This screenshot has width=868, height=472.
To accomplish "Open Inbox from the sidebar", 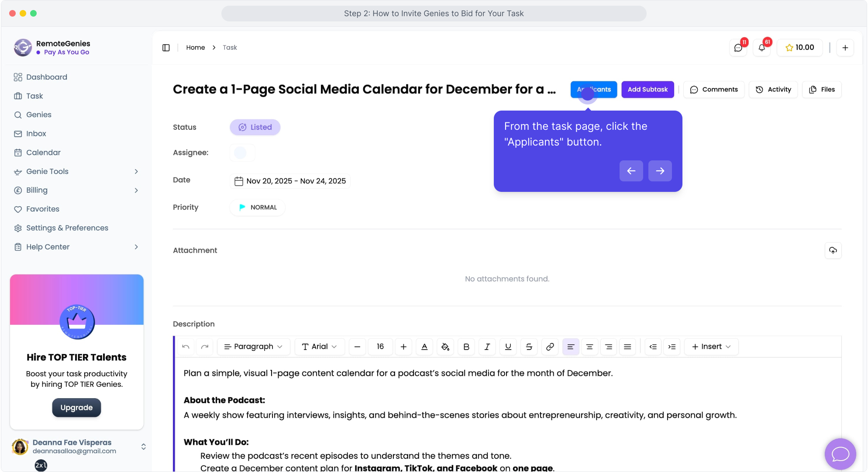I will pyautogui.click(x=36, y=134).
